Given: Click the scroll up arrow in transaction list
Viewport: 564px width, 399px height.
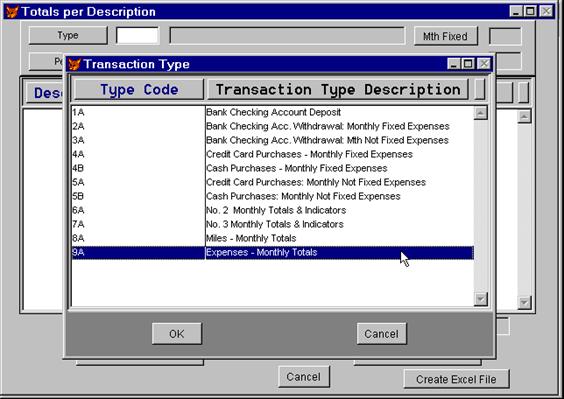Looking at the screenshot, I should [481, 113].
